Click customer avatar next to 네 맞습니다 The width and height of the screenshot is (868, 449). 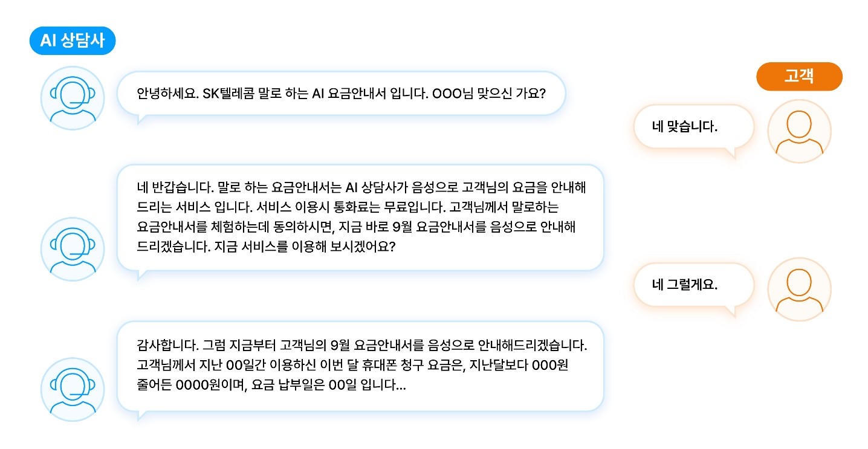tap(798, 131)
